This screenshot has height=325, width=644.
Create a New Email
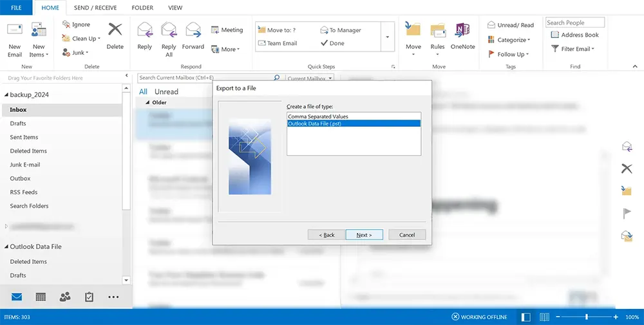[15, 39]
